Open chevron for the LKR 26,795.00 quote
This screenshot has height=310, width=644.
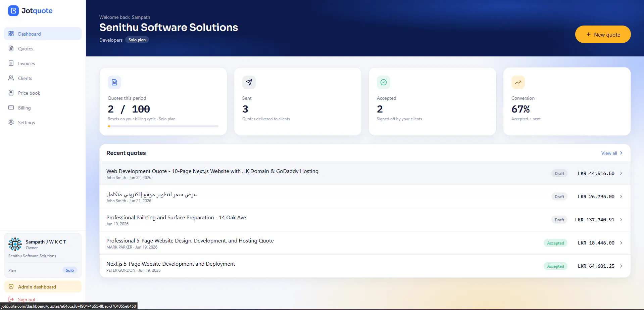coord(621,196)
